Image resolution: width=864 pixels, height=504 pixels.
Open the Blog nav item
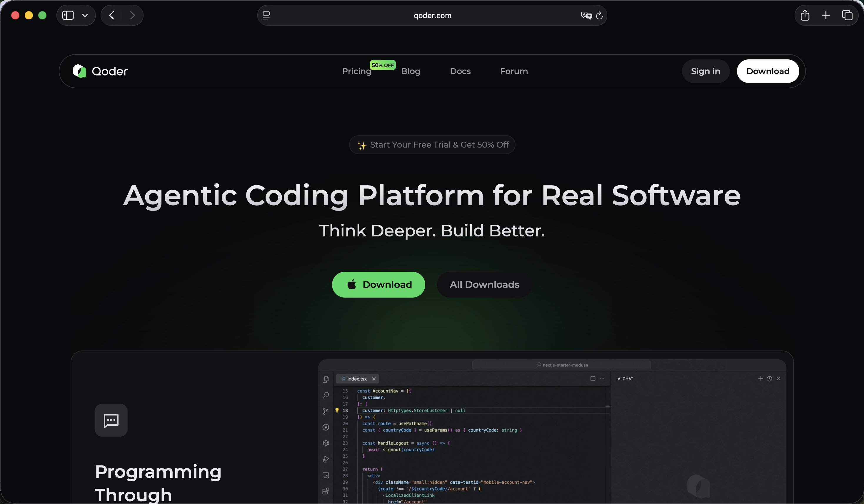(411, 71)
